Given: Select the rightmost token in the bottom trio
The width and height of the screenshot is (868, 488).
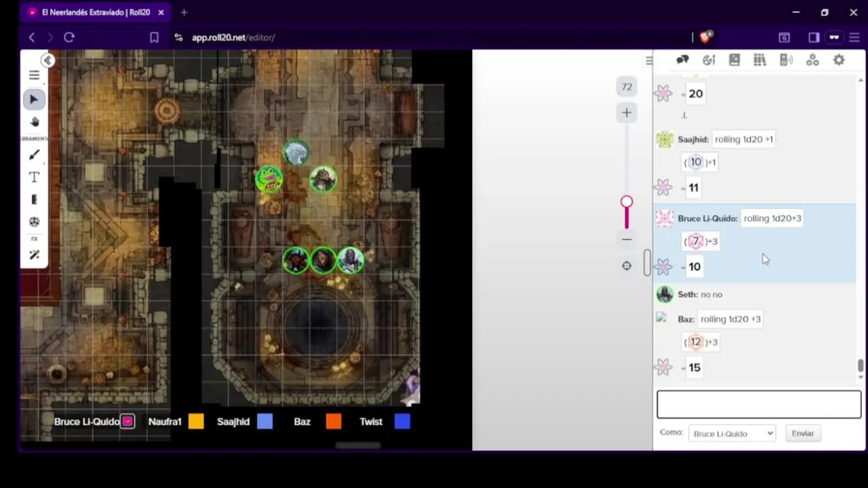Looking at the screenshot, I should point(350,260).
